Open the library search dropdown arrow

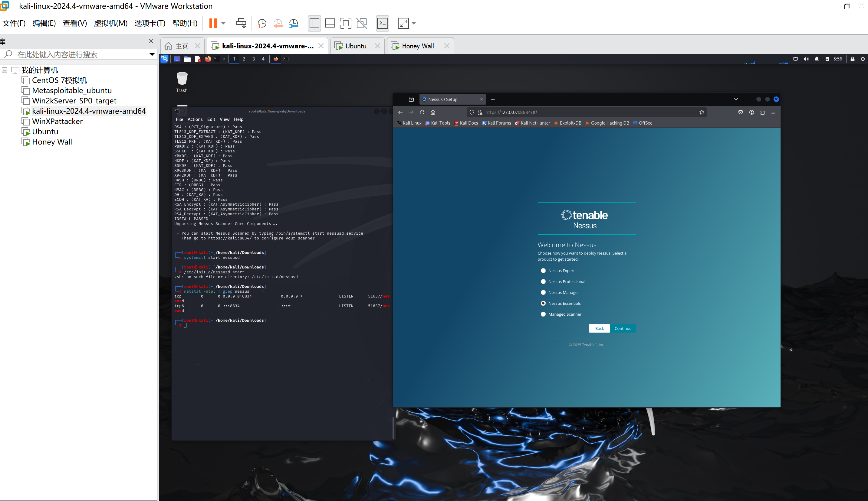coord(152,54)
